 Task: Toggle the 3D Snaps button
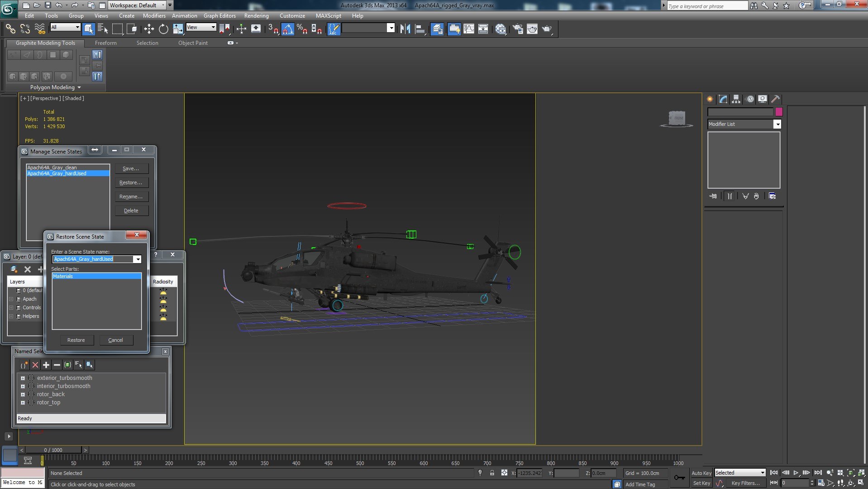point(273,29)
